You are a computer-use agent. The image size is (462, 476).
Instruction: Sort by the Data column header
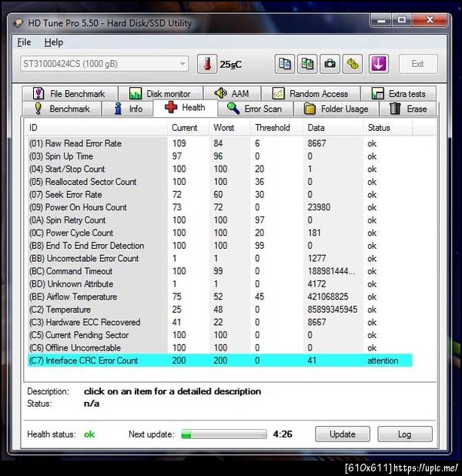(333, 128)
